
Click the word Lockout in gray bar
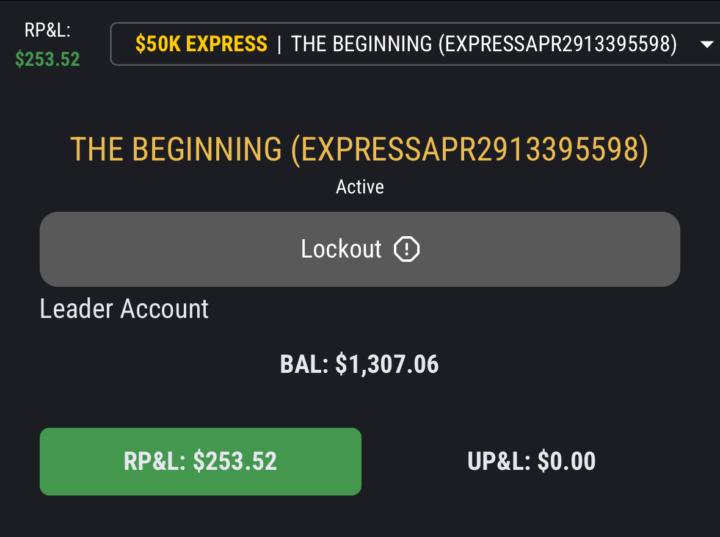click(x=341, y=249)
